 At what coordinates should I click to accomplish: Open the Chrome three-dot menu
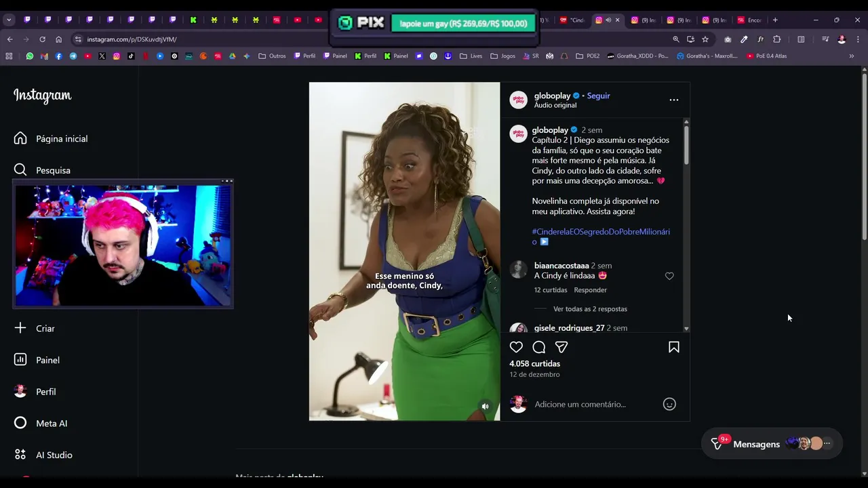pyautogui.click(x=857, y=39)
